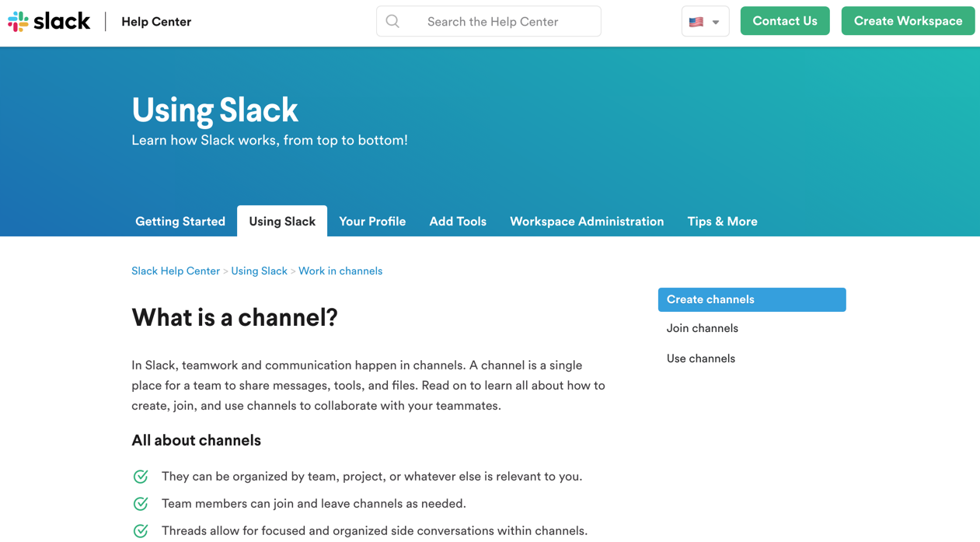
Task: Click the checkmark icon beside 'Threads allow'
Action: (x=141, y=531)
